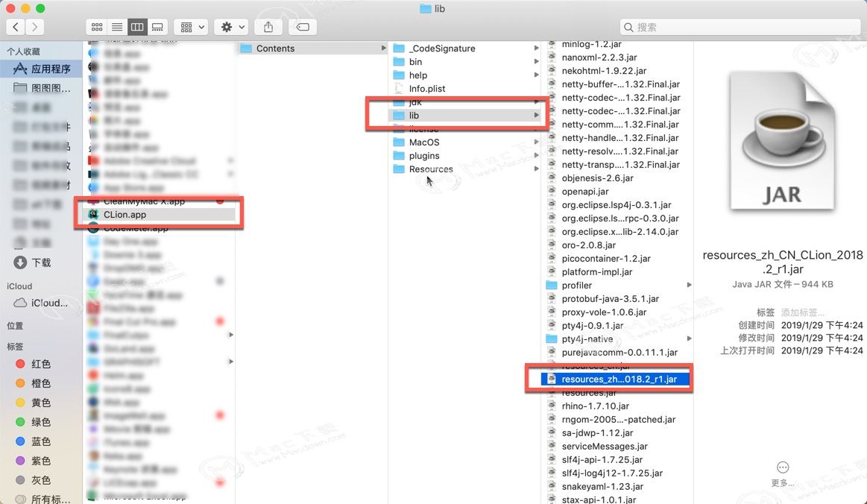Click the JAR preview thumbnail

pos(783,141)
